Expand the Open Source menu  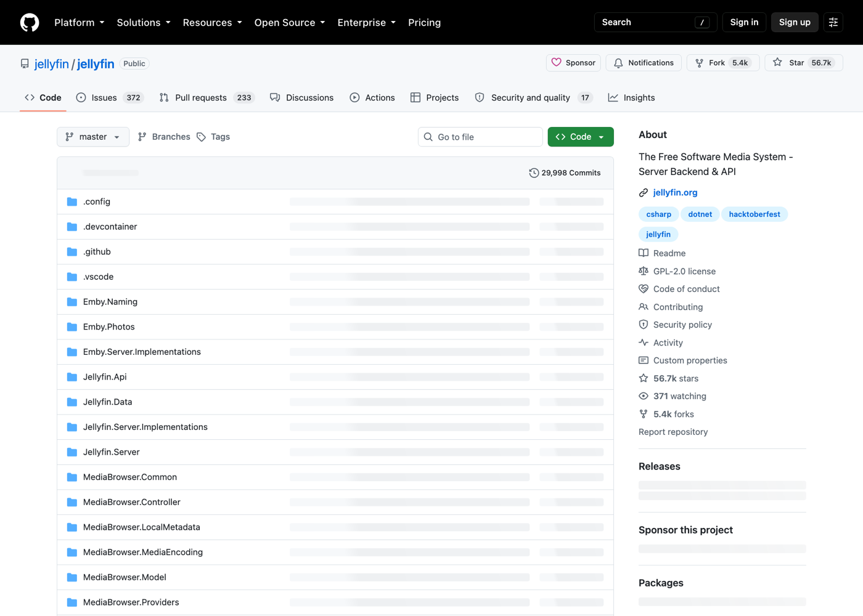pos(289,22)
